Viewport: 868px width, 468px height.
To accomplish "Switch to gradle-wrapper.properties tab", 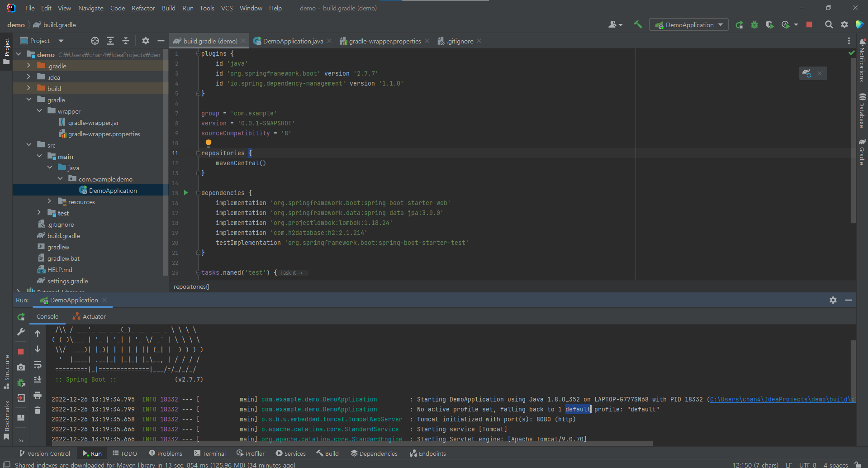I will (x=384, y=41).
